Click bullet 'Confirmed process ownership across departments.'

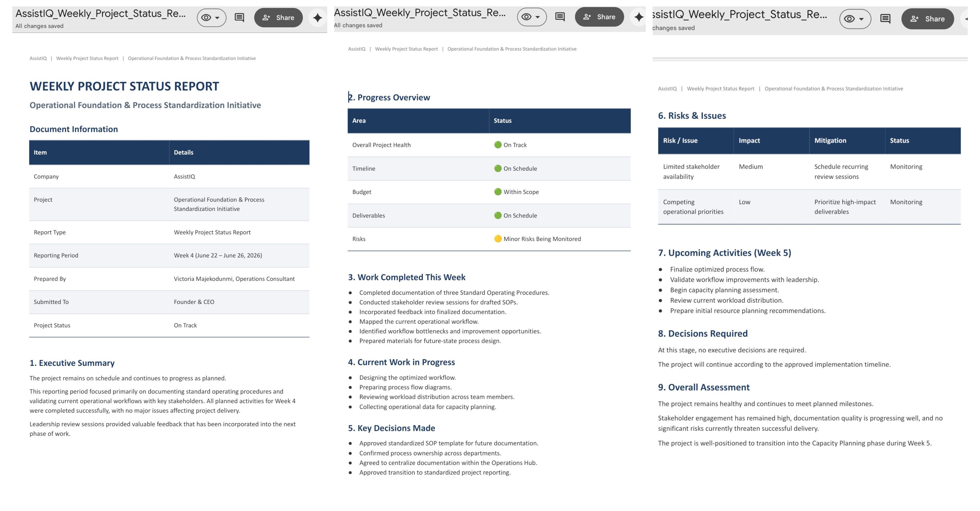pyautogui.click(x=430, y=453)
